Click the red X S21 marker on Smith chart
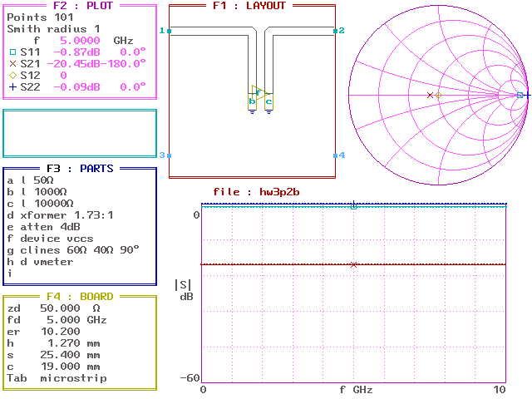This screenshot has width=532, height=399. (x=430, y=96)
